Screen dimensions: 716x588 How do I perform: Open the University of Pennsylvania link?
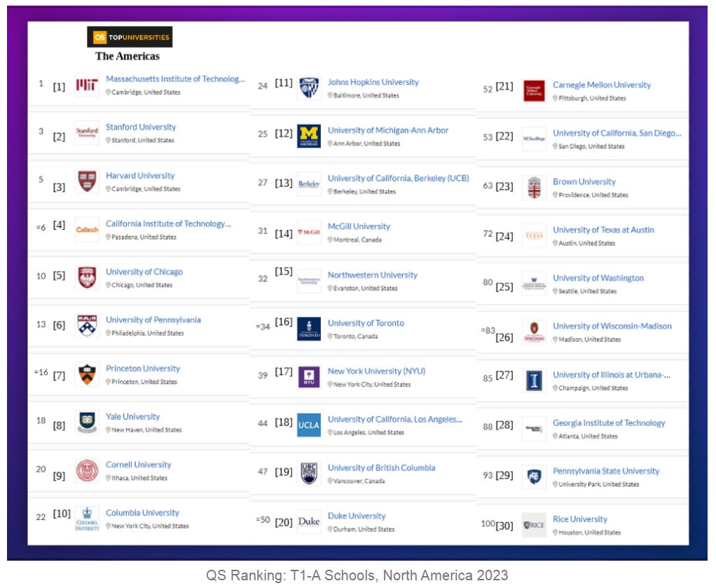pyautogui.click(x=153, y=320)
